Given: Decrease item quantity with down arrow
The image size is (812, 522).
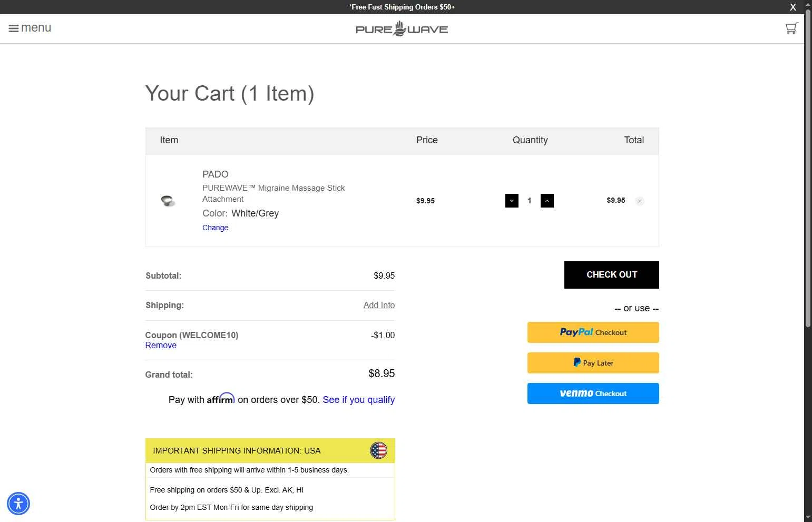Looking at the screenshot, I should click(512, 201).
